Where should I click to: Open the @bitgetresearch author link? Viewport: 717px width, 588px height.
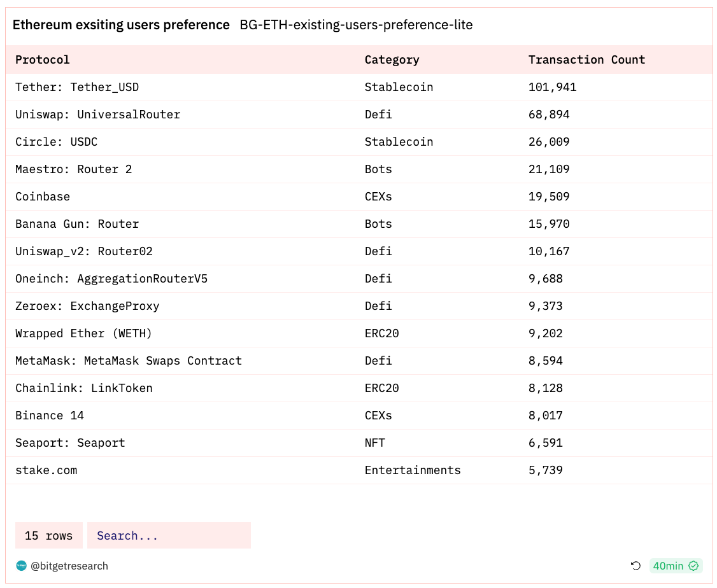[69, 566]
